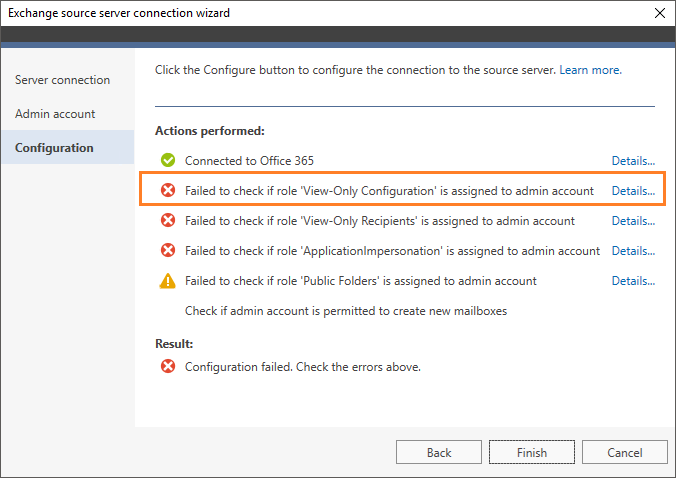The width and height of the screenshot is (676, 478).
Task: Open Details for Public Folders warning
Action: pyautogui.click(x=633, y=281)
